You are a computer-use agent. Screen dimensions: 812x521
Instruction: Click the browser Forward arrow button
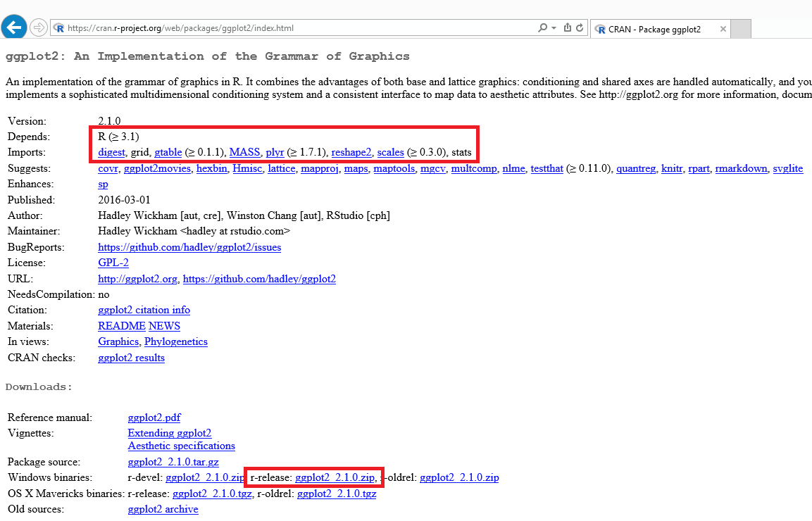tap(38, 27)
